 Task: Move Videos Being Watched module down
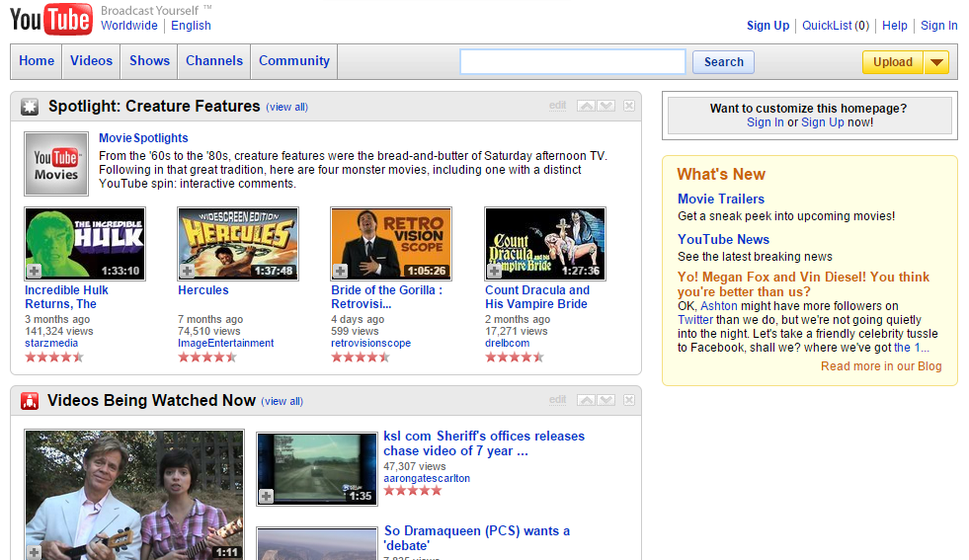pyautogui.click(x=606, y=400)
